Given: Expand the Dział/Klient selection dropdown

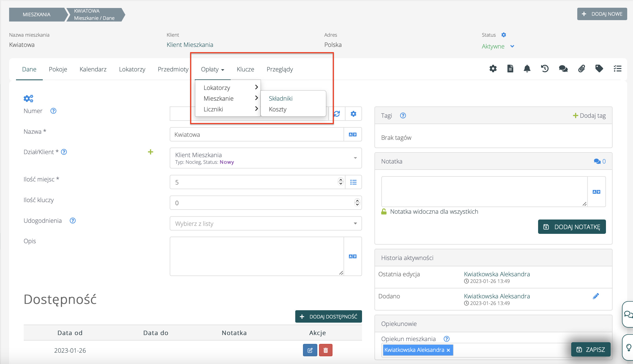Looking at the screenshot, I should point(355,158).
